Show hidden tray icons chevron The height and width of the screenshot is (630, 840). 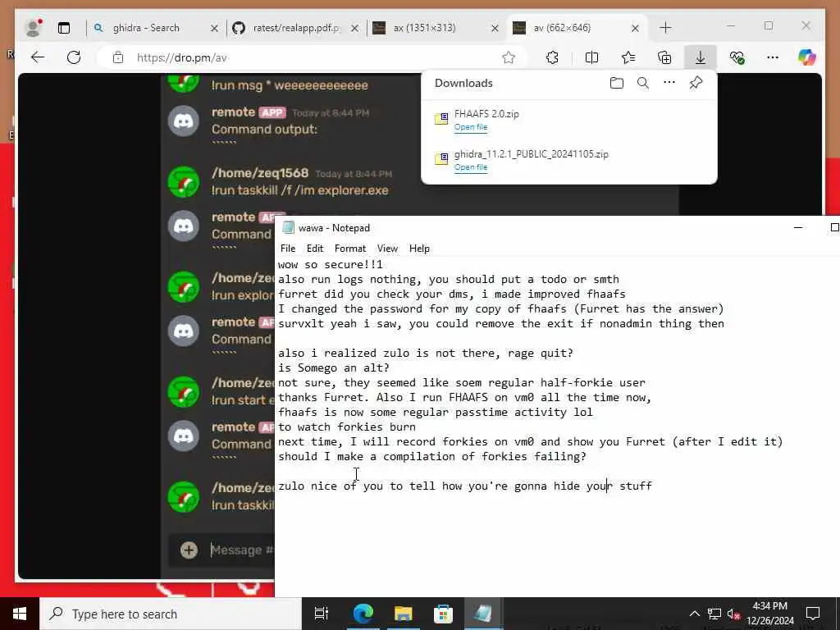[694, 614]
